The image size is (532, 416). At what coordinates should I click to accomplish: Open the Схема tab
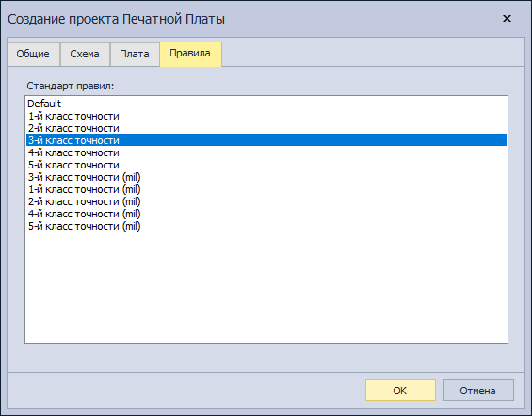coord(85,54)
